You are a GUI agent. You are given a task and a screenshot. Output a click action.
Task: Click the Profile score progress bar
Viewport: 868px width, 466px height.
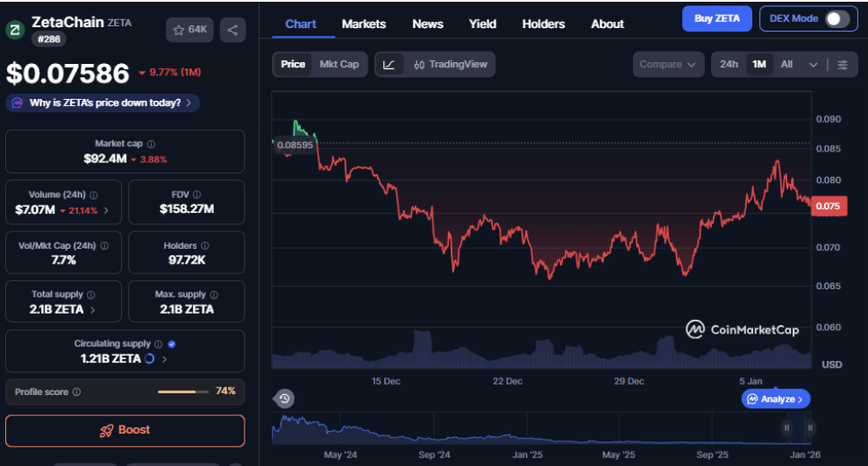pyautogui.click(x=182, y=392)
